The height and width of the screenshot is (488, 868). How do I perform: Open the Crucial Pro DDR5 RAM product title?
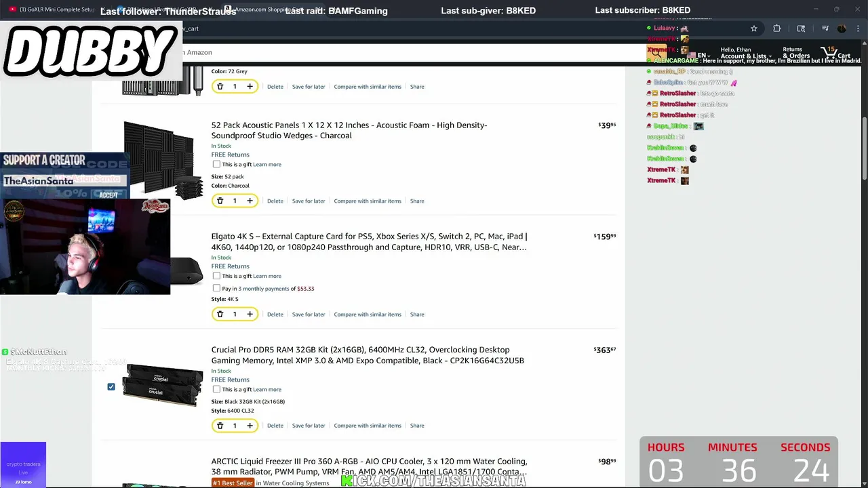(x=368, y=355)
